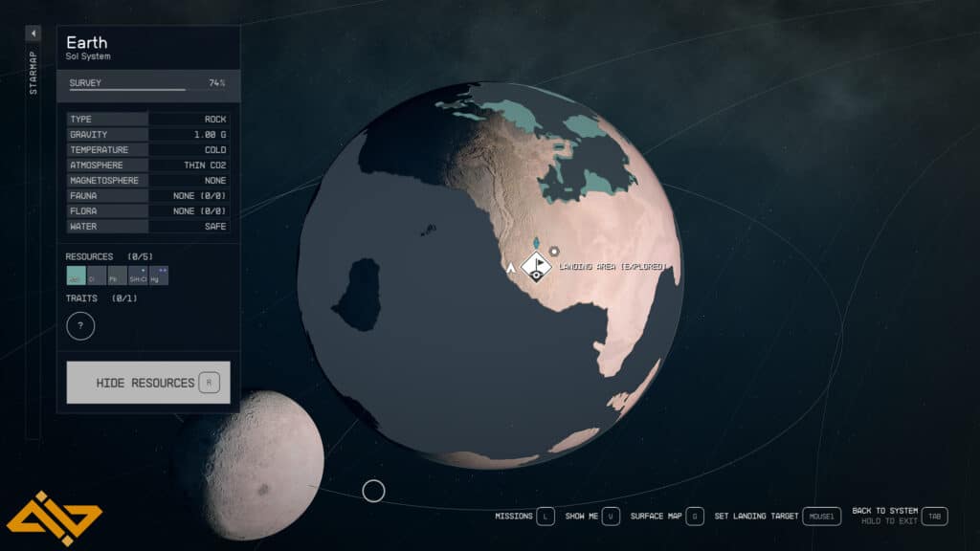Click the FAUNA NONE (0/0) row
This screenshot has height=551, width=980.
[148, 195]
